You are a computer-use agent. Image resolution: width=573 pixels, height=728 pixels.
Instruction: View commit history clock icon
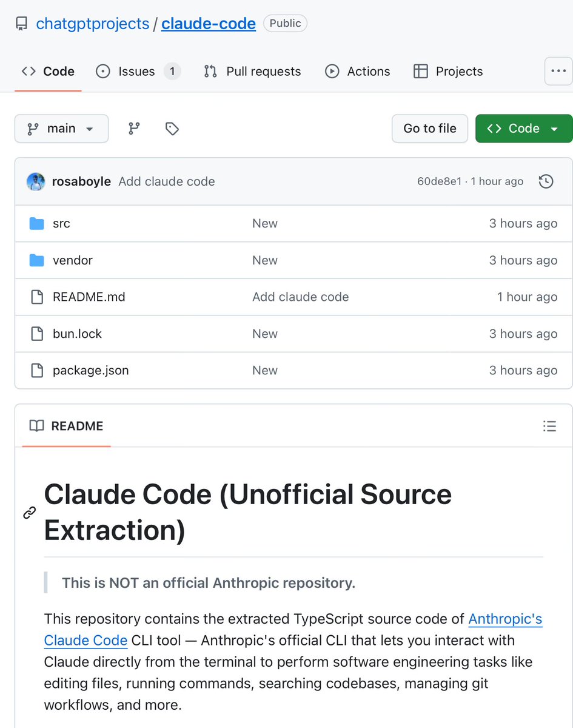(x=546, y=181)
